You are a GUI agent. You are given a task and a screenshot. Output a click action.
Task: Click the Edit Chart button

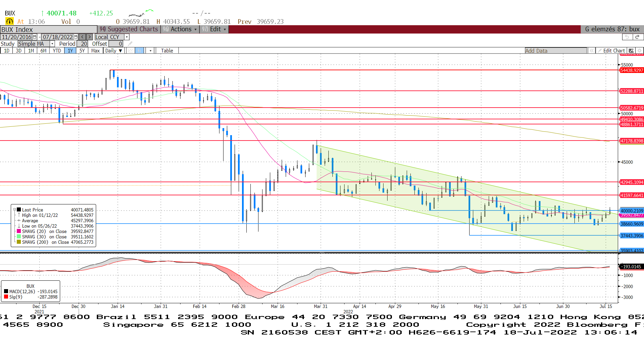[611, 51]
